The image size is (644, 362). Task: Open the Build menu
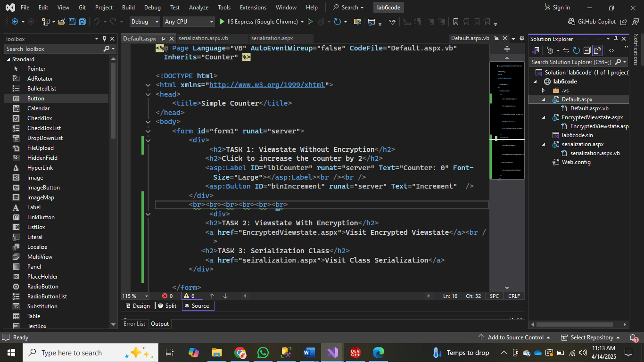coord(128,8)
